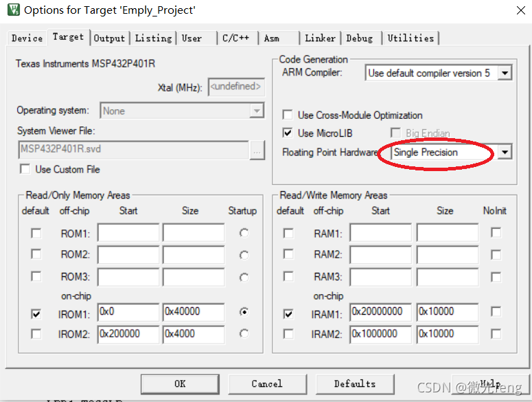Click IROM2 Size field 0x4000
Screen dimensions: 532x402
pyautogui.click(x=194, y=334)
